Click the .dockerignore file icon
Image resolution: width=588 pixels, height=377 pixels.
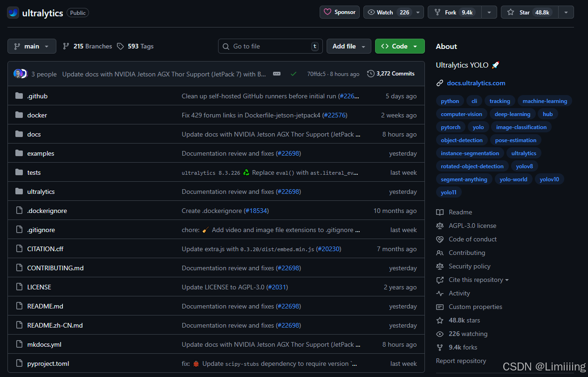click(19, 211)
